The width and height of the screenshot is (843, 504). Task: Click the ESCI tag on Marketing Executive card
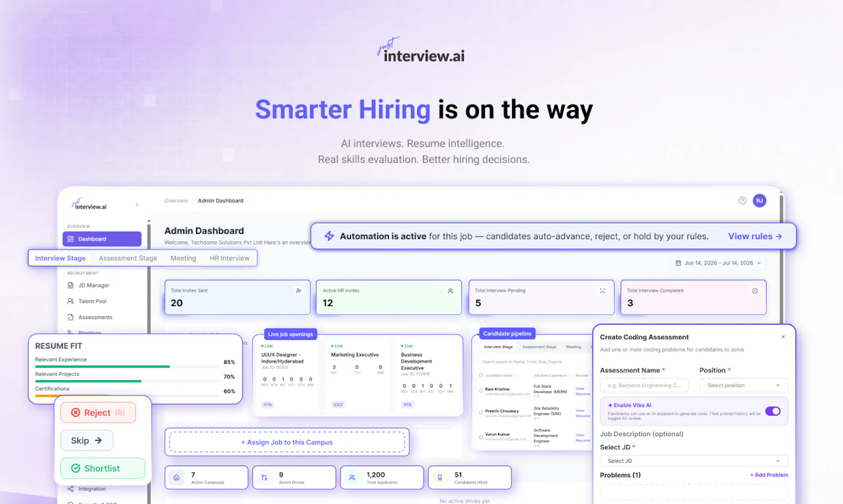(x=338, y=404)
